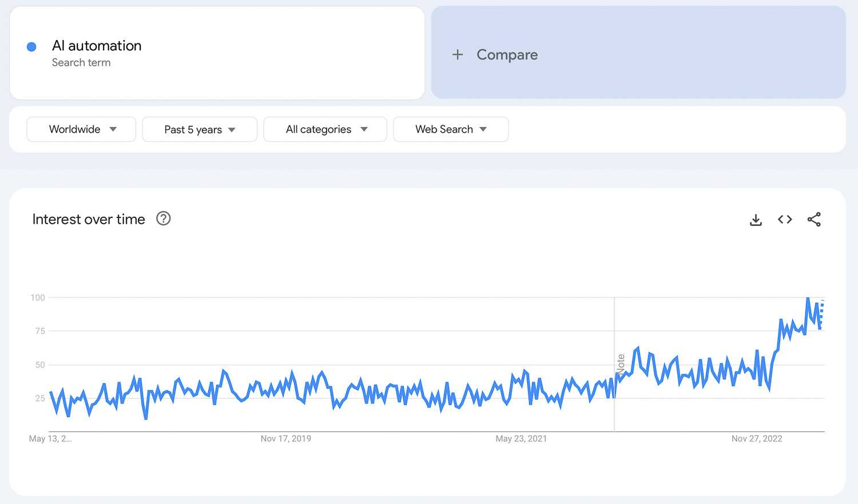Open the All categories dropdown
Screen dimensions: 858x504
[x=325, y=129]
